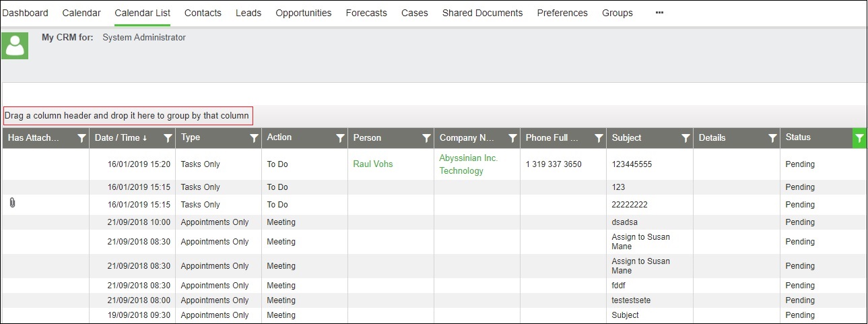Open the Subject column filter icon
The image size is (868, 324).
coord(686,138)
